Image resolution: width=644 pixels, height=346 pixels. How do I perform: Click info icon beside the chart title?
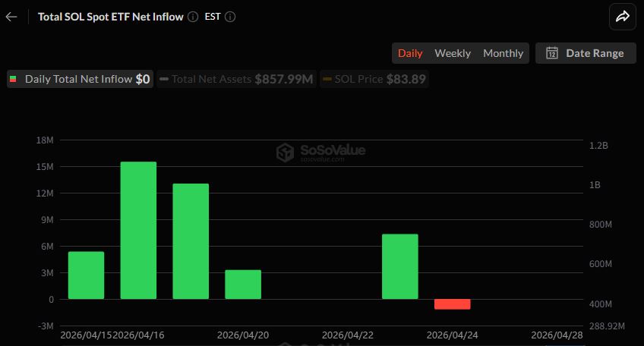tap(193, 17)
